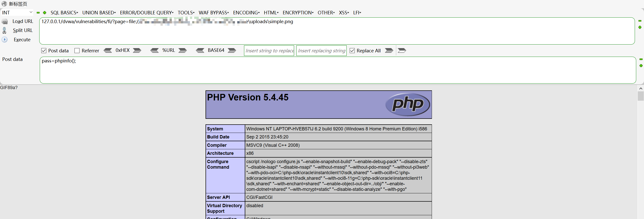The height and width of the screenshot is (219, 644).
Task: Click the 'Sep 2 2015 23:45:20' build date
Action: tap(267, 137)
